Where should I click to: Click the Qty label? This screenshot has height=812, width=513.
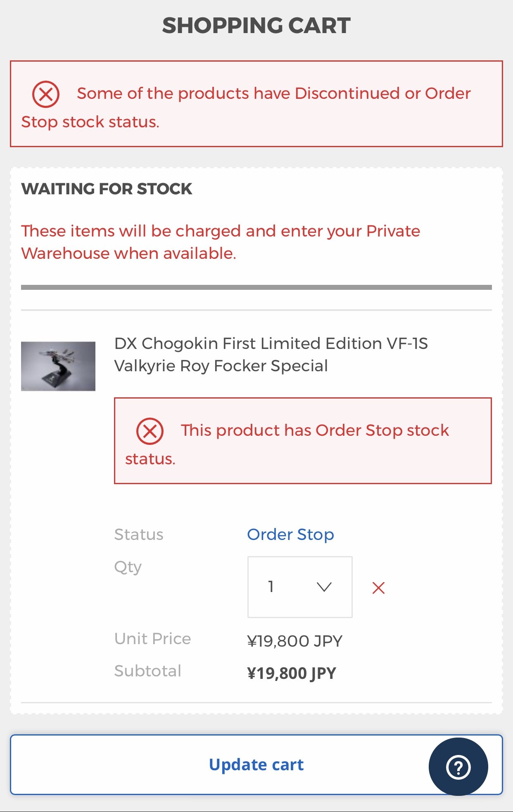(x=128, y=567)
